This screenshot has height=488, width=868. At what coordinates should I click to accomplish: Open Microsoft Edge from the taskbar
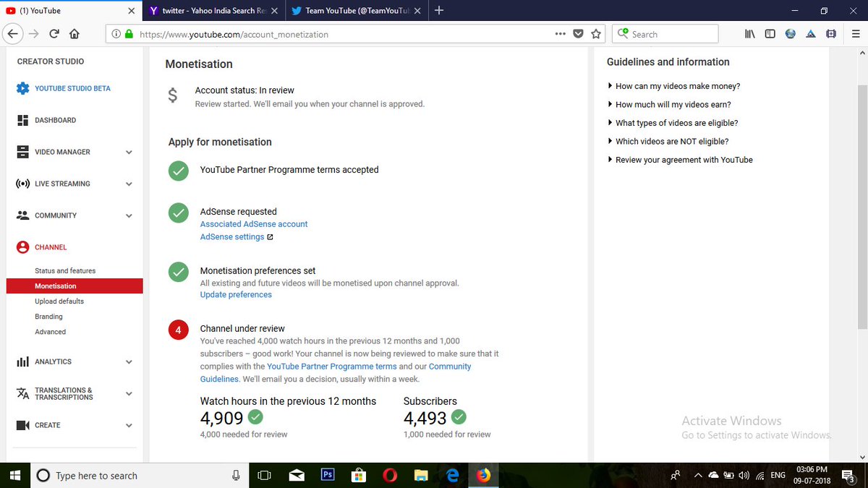click(x=453, y=475)
